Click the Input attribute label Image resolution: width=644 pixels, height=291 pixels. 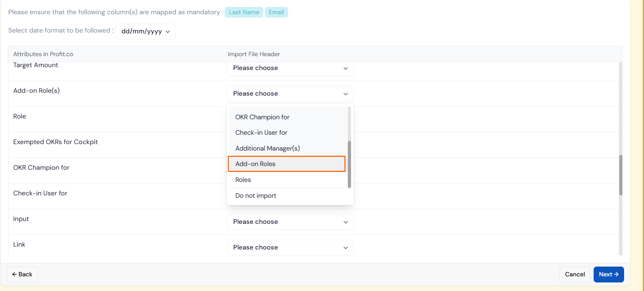pyautogui.click(x=21, y=219)
